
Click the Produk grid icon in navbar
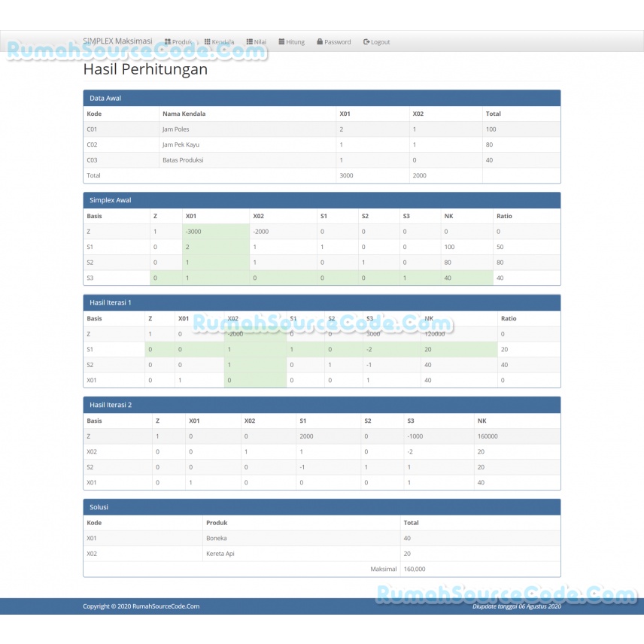(x=168, y=41)
